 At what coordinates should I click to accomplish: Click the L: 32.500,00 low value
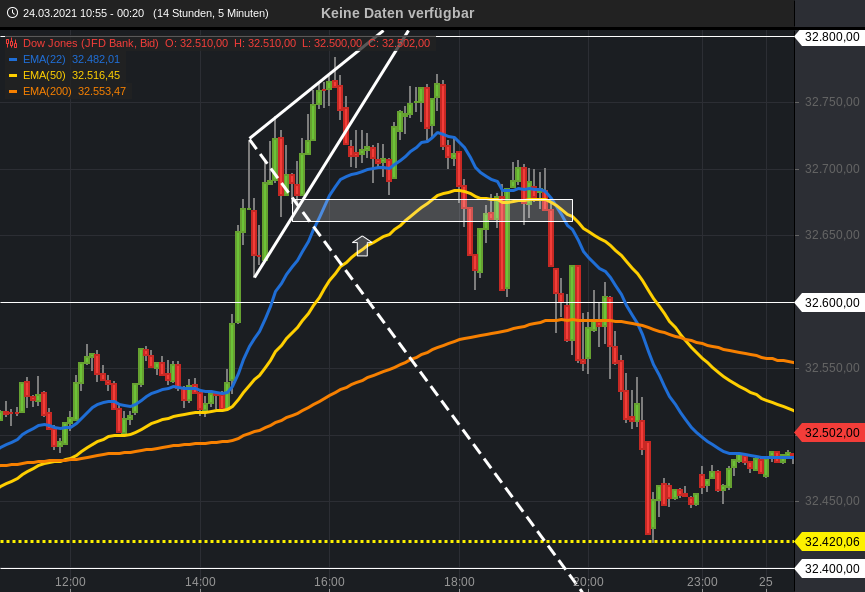point(332,43)
